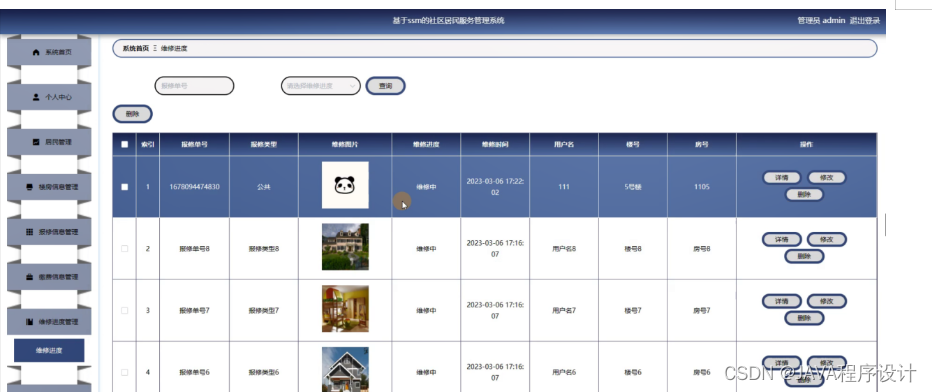Click 修改 for record 1678094474830
Viewport: 932px width, 392px height.
click(x=826, y=178)
